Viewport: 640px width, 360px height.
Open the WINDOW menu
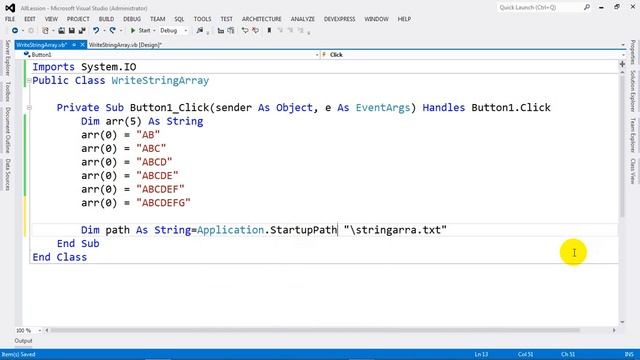(376, 19)
